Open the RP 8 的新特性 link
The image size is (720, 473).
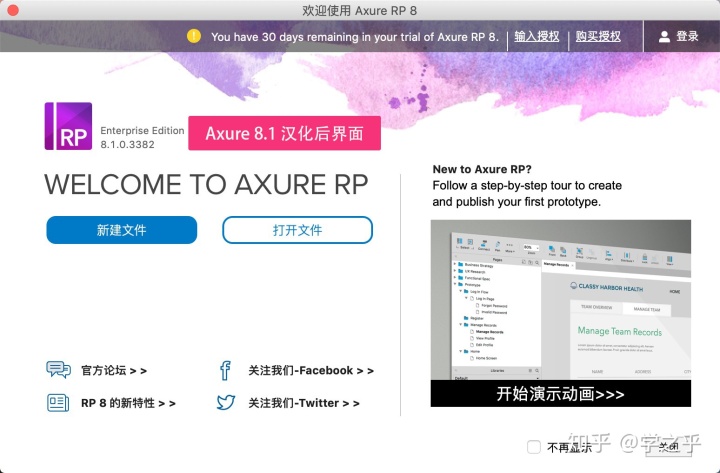pos(128,403)
